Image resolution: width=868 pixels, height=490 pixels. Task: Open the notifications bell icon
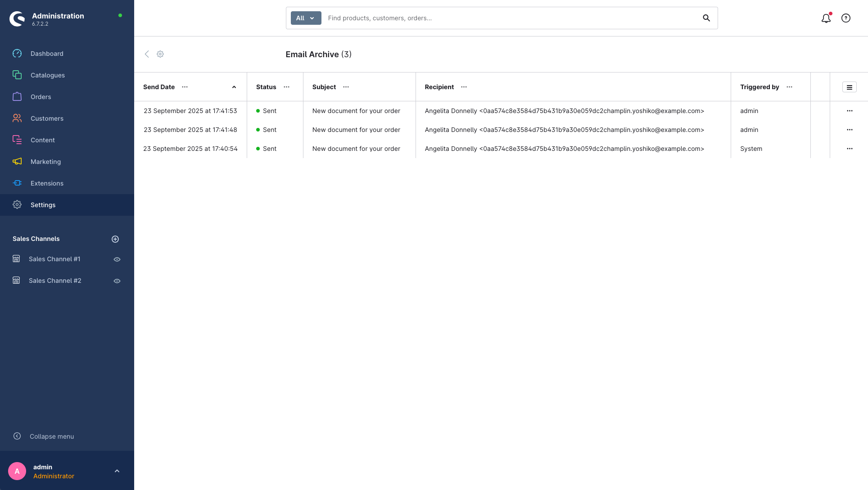pyautogui.click(x=826, y=18)
